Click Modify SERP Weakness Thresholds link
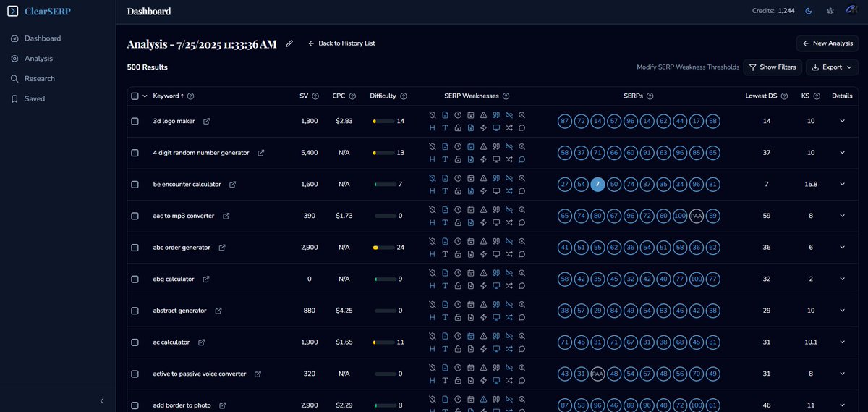Viewport: 868px width, 412px height. click(x=688, y=67)
